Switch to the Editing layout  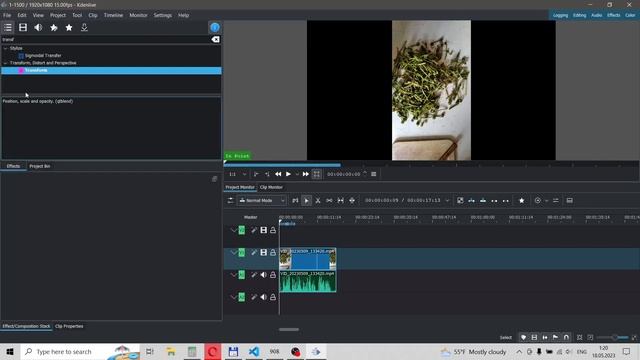tap(579, 15)
